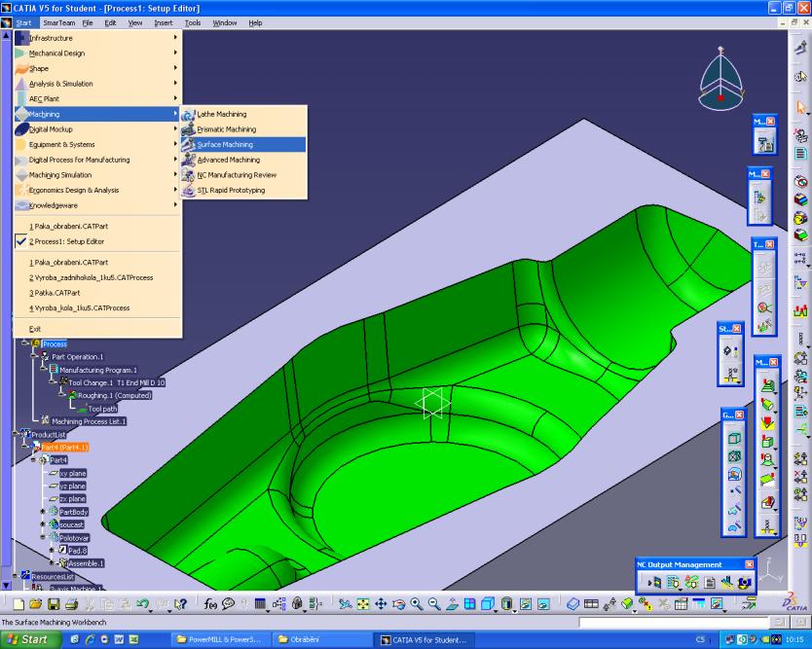Expand the soucast body node

43,524
